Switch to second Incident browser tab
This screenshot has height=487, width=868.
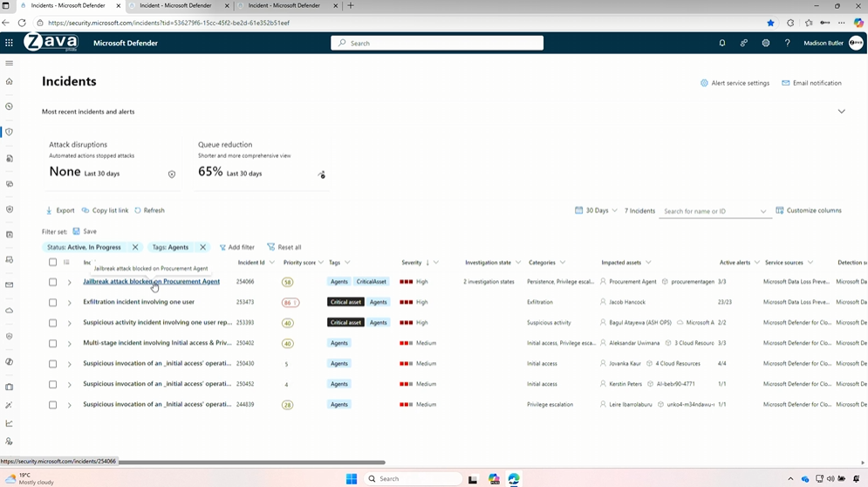pyautogui.click(x=180, y=5)
